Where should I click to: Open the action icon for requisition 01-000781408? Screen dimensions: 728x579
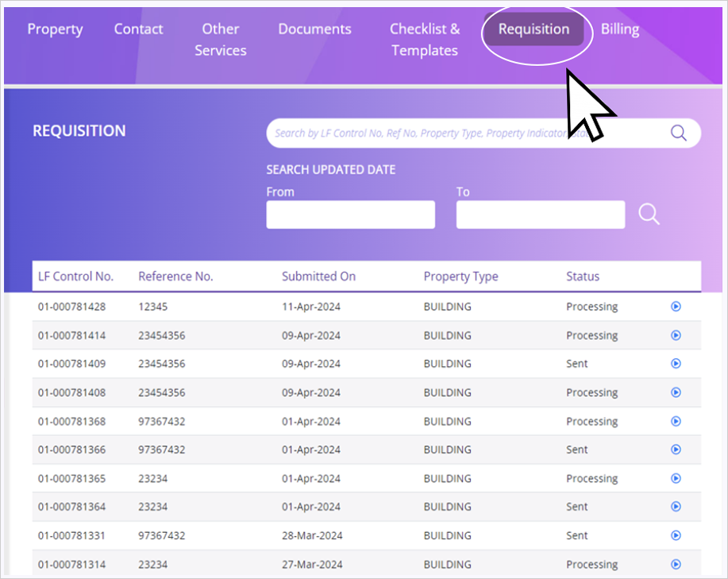(x=676, y=392)
